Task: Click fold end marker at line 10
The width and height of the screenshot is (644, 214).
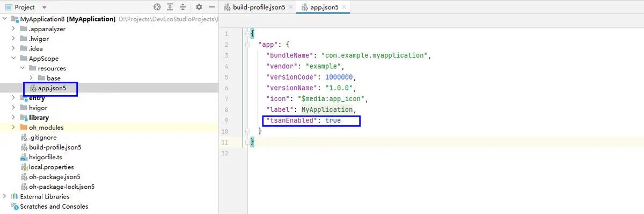Action: (x=247, y=131)
